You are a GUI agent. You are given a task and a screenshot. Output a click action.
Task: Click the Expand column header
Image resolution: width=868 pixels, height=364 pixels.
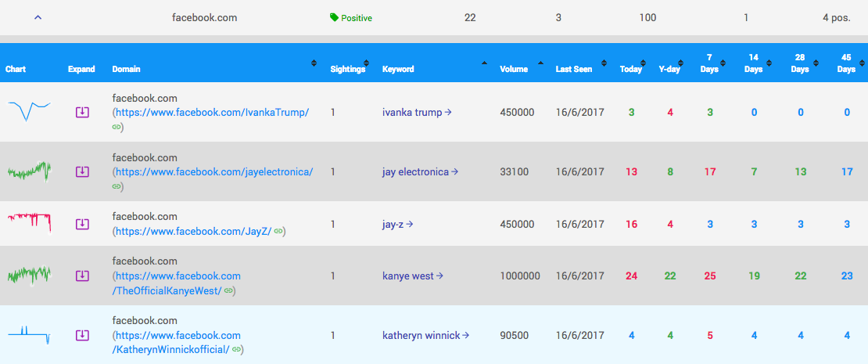(x=81, y=69)
